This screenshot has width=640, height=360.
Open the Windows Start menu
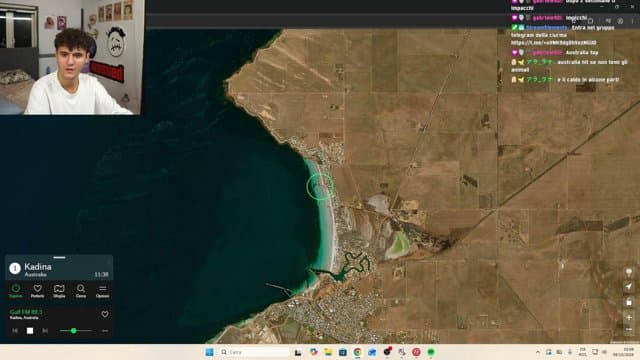(209, 352)
